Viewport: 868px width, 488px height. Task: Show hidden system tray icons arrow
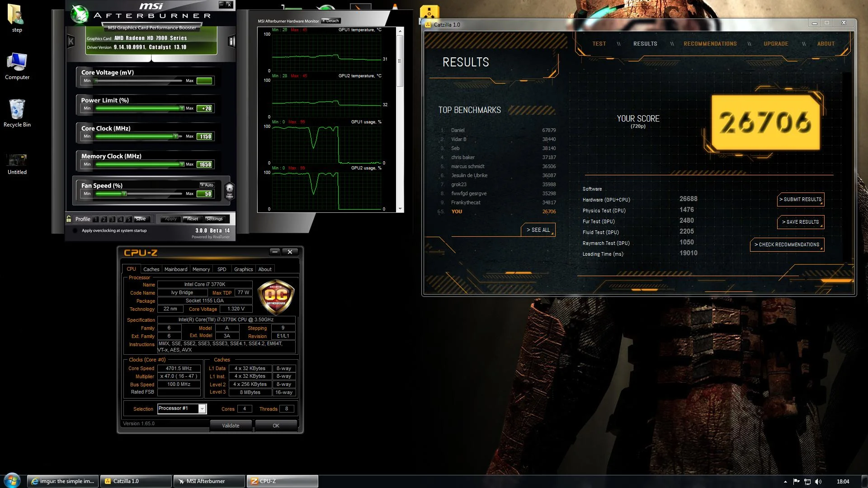coord(785,482)
